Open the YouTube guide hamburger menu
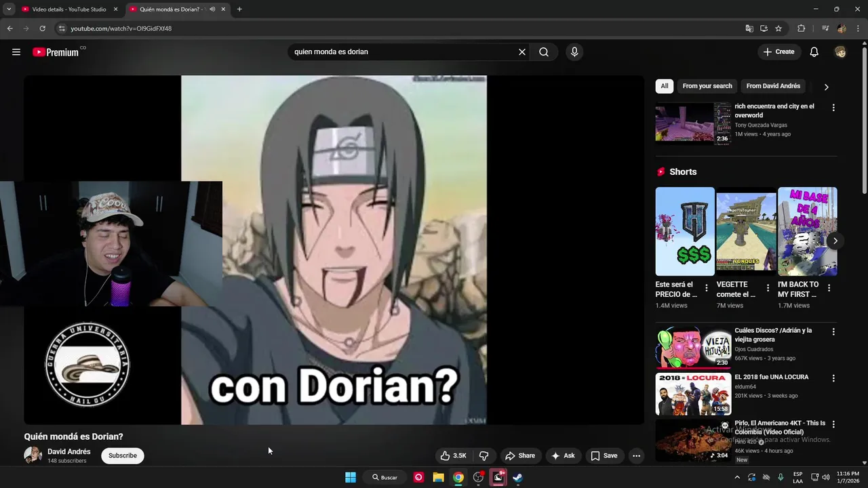Screen dimensions: 868x488 (16, 52)
